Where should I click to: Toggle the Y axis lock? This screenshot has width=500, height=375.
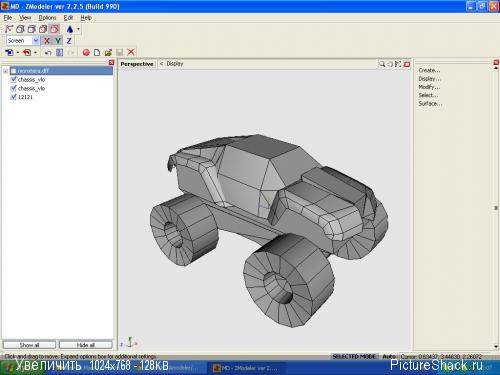[x=58, y=41]
